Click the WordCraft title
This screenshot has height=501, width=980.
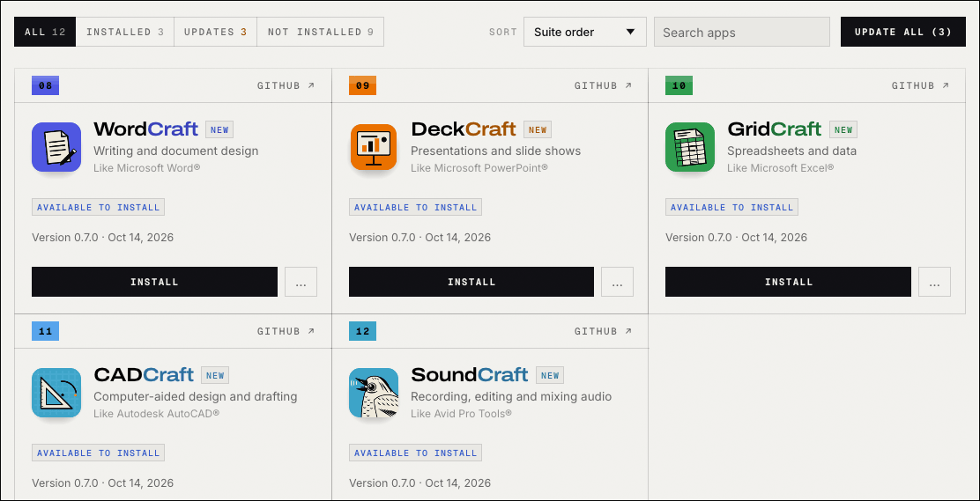pos(145,129)
